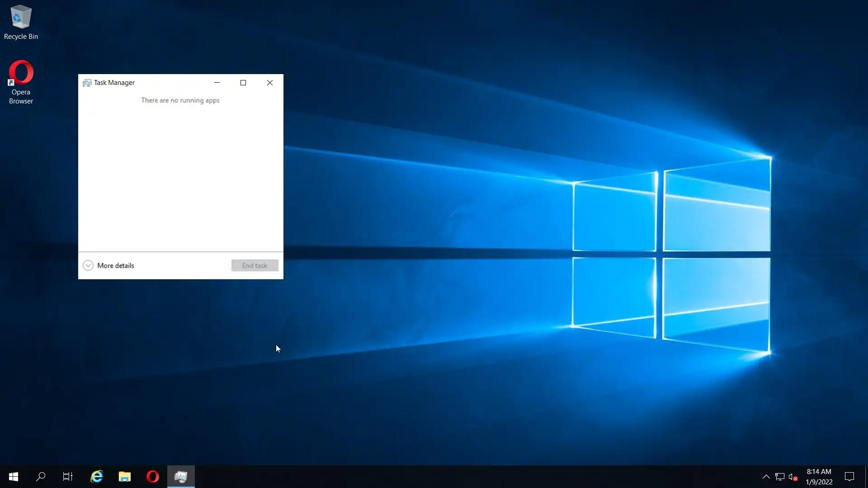Click the muted volume tray icon

tap(793, 477)
